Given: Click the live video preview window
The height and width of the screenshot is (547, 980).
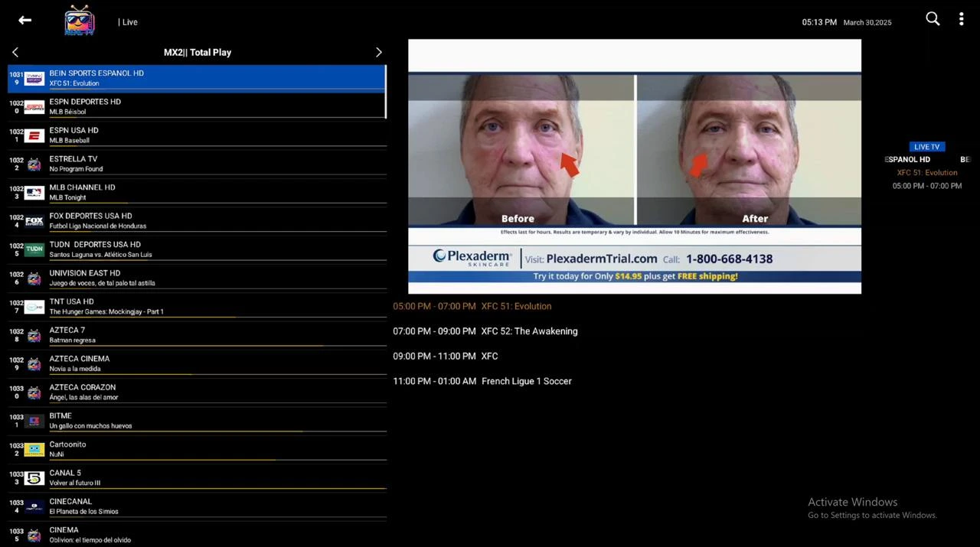Looking at the screenshot, I should 635,167.
